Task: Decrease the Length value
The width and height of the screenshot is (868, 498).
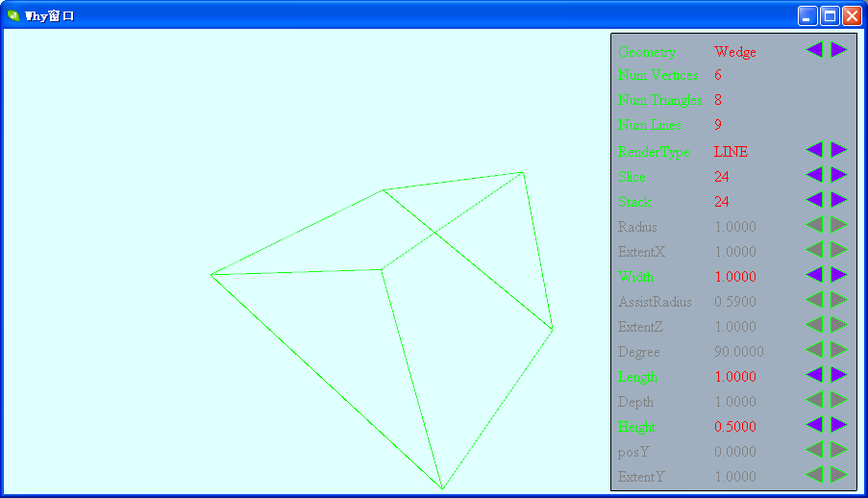Action: click(814, 375)
